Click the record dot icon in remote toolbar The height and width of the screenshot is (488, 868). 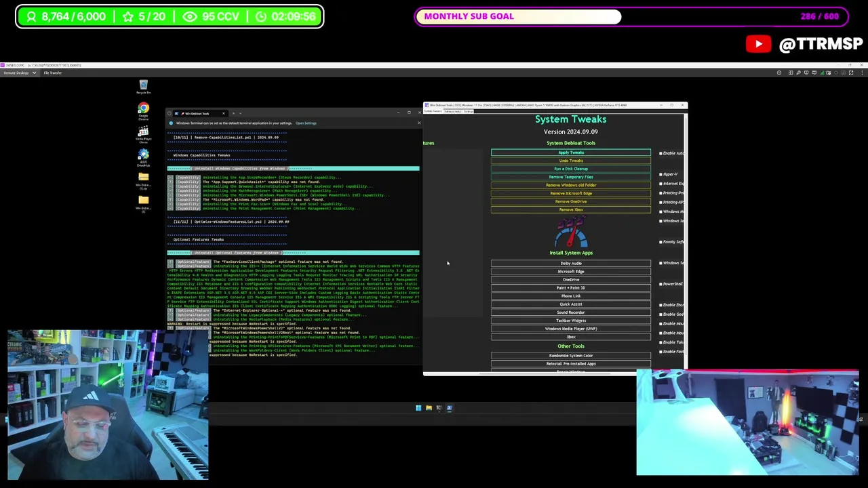tap(836, 73)
